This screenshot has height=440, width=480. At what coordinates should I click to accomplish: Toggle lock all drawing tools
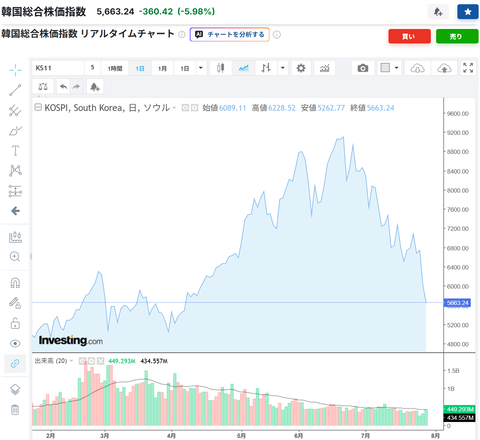15,323
